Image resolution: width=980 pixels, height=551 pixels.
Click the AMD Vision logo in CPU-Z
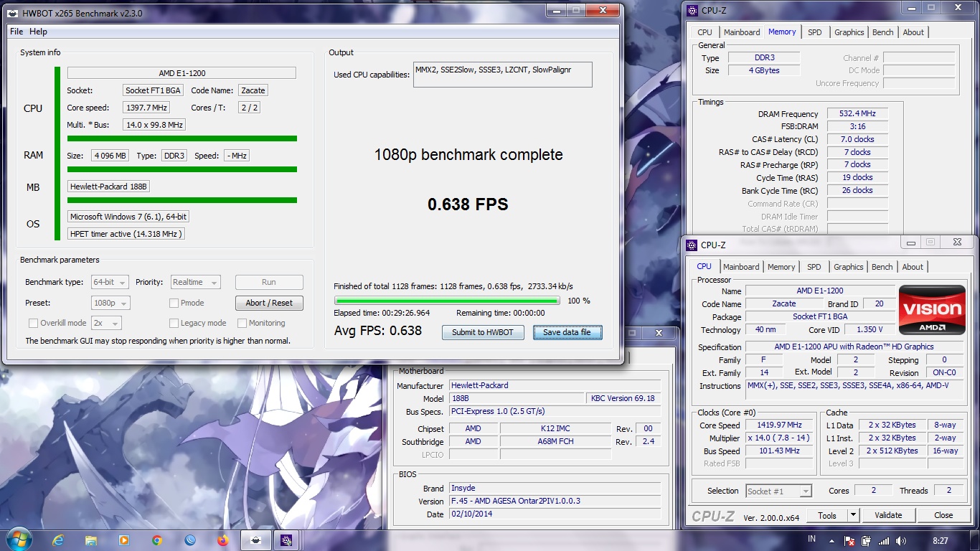933,310
